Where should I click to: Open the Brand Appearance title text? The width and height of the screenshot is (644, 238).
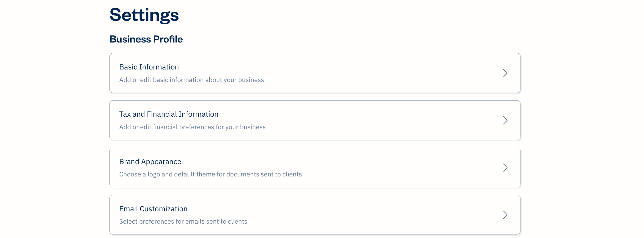[x=150, y=162]
